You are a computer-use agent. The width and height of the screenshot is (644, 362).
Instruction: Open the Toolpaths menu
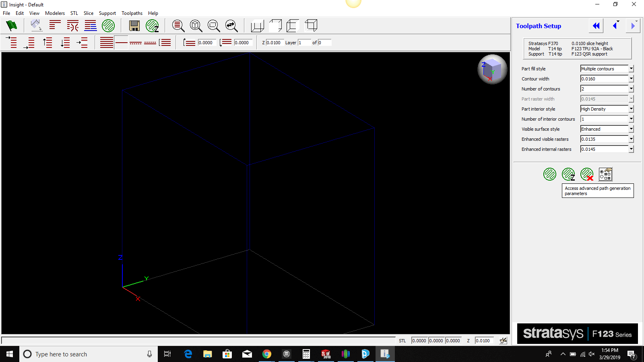(132, 13)
